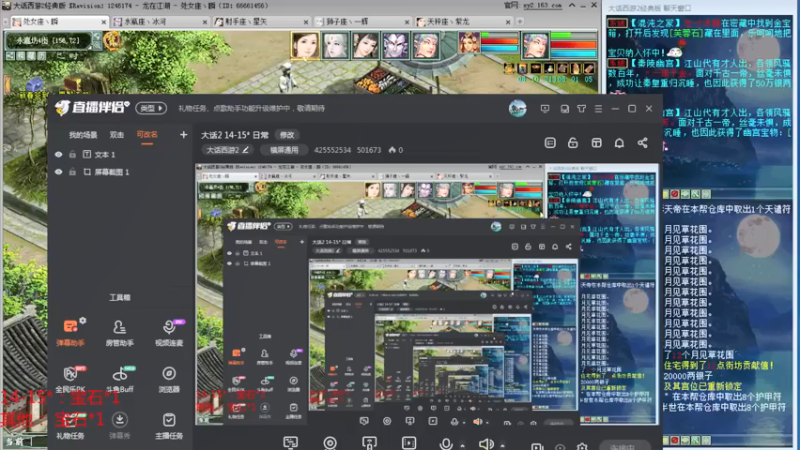Click the 修改 edit title button
Screen dimensions: 800x450
[x=287, y=135]
